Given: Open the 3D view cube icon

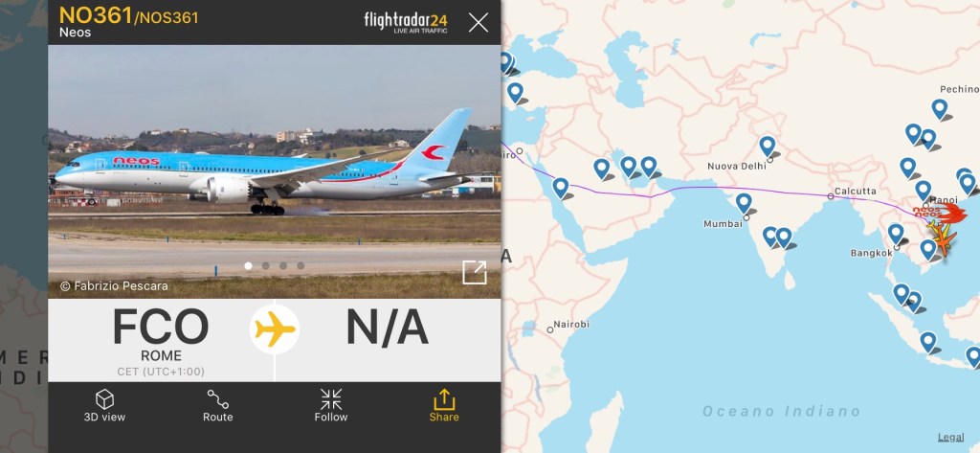Looking at the screenshot, I should (104, 399).
